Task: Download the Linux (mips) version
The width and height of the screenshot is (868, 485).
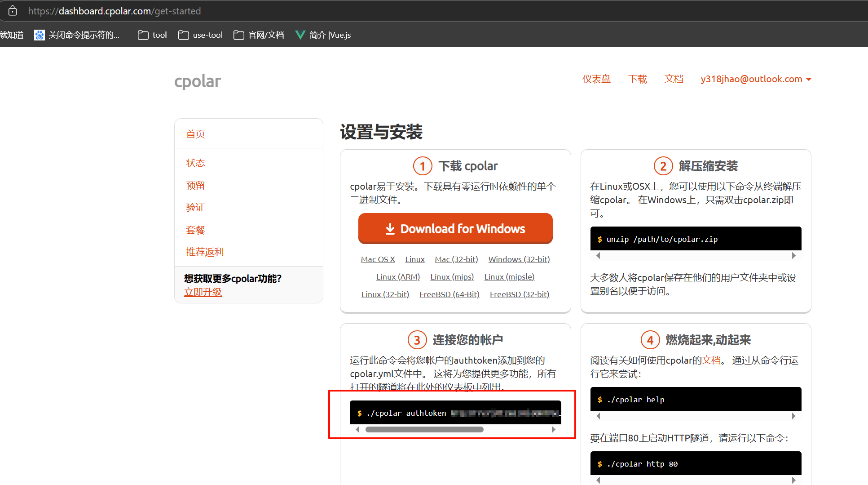Action: 452,277
